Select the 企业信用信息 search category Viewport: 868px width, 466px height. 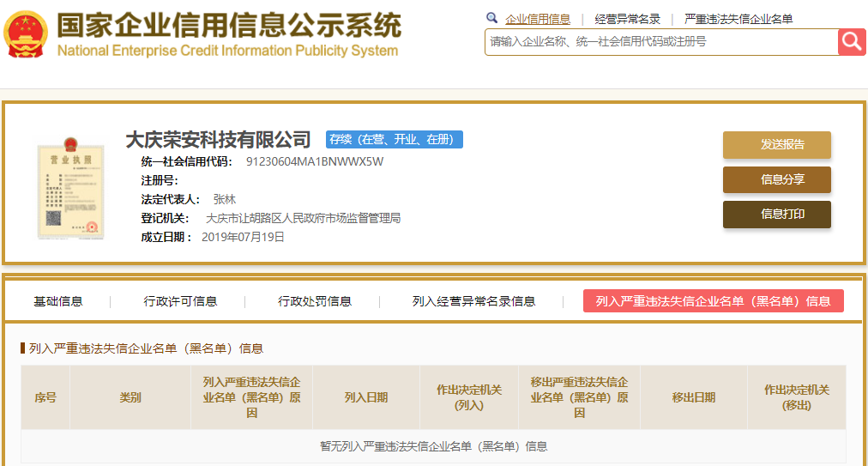[538, 20]
